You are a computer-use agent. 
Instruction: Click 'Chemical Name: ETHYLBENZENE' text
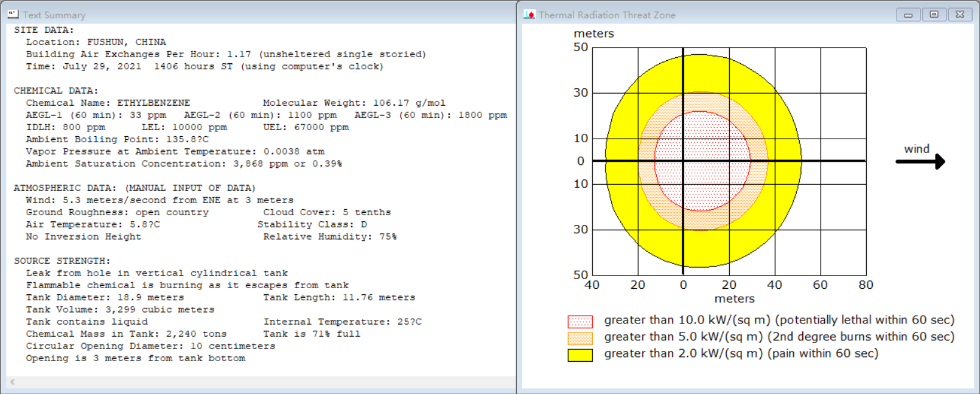tap(108, 103)
